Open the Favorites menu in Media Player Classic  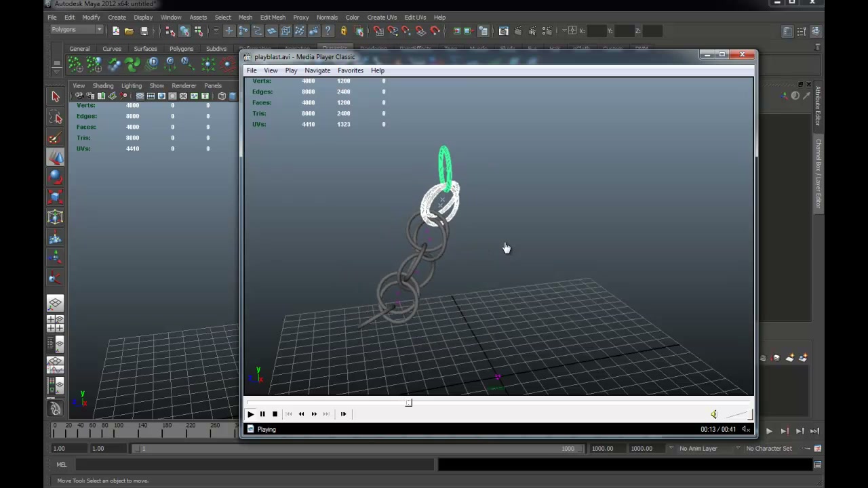pyautogui.click(x=351, y=70)
